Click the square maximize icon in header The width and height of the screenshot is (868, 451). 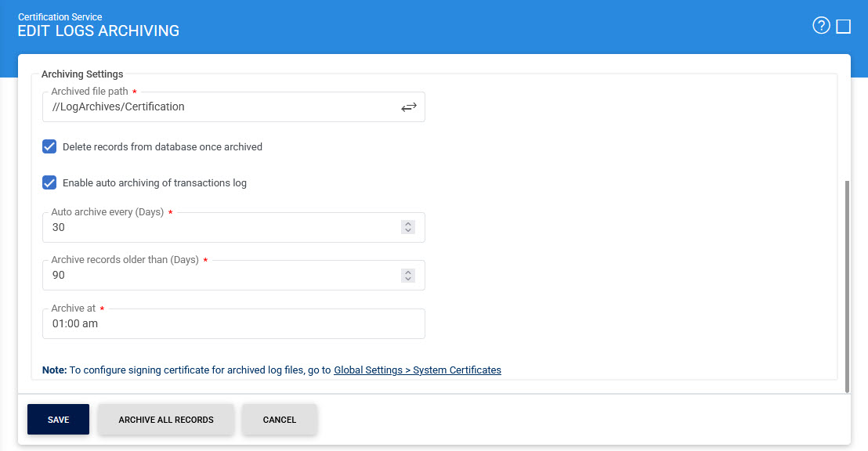(x=844, y=27)
